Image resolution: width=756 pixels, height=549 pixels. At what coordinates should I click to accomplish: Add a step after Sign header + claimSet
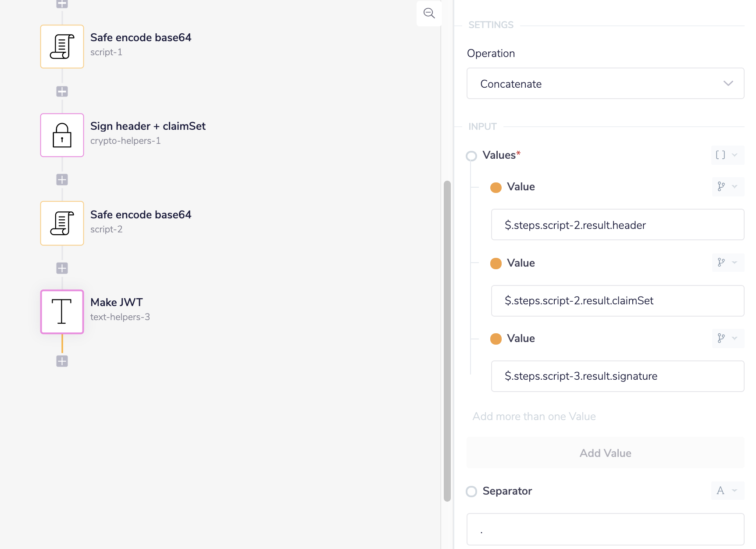(62, 180)
